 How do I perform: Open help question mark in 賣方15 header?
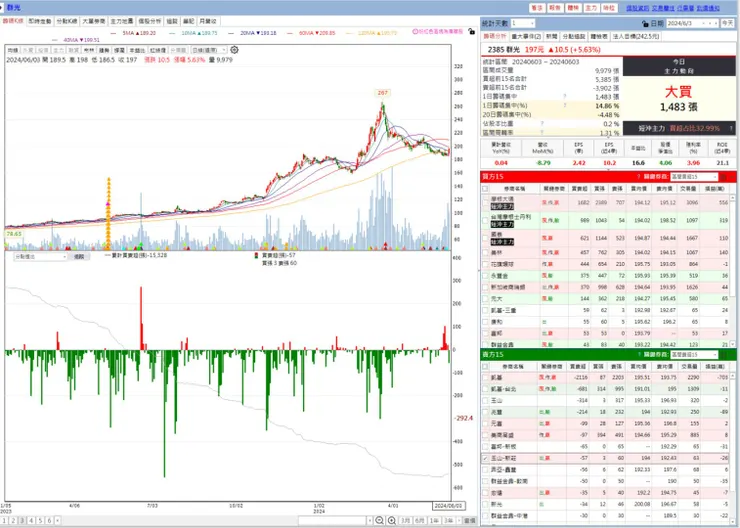(639, 354)
